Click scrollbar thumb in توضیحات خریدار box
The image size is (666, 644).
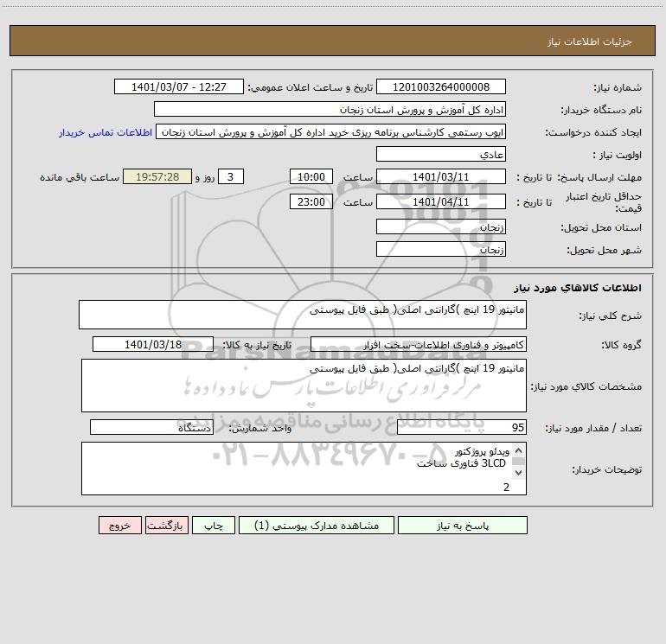(x=518, y=462)
